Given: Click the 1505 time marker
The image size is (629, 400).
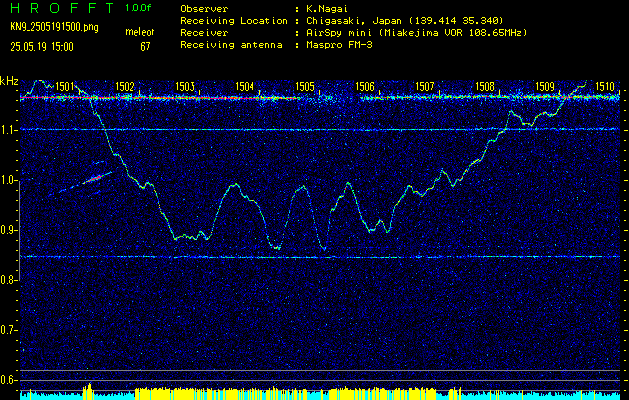Looking at the screenshot, I should pyautogui.click(x=305, y=86).
